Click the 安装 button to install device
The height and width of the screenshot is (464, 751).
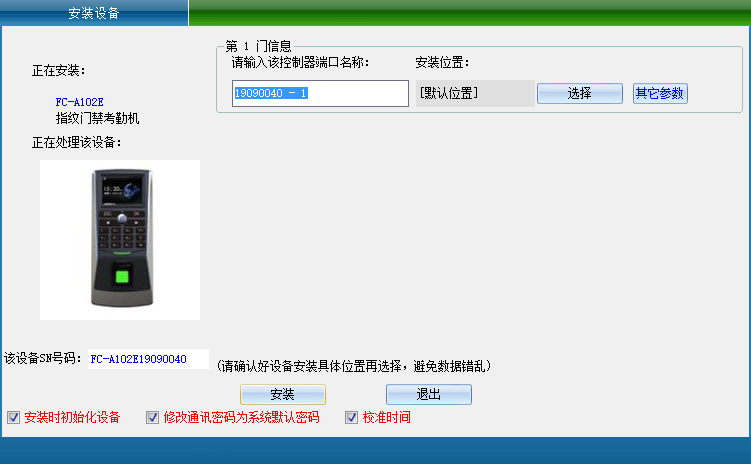tap(282, 394)
